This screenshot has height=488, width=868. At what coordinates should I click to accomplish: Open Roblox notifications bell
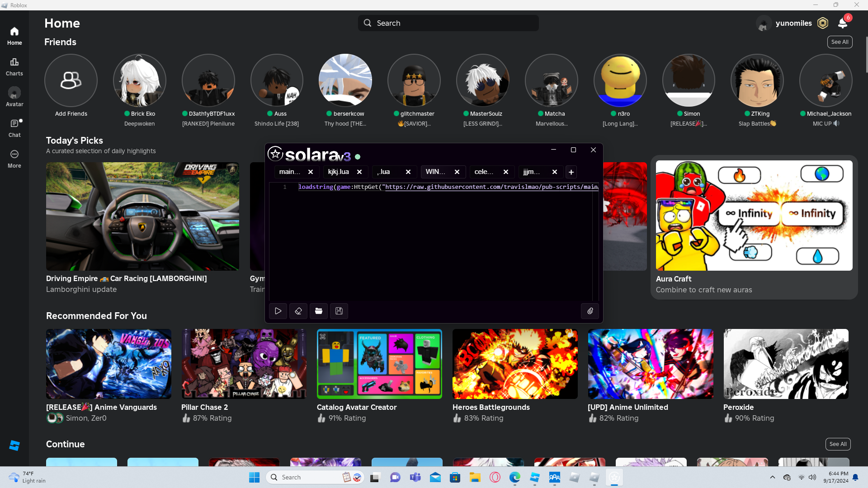tap(842, 23)
